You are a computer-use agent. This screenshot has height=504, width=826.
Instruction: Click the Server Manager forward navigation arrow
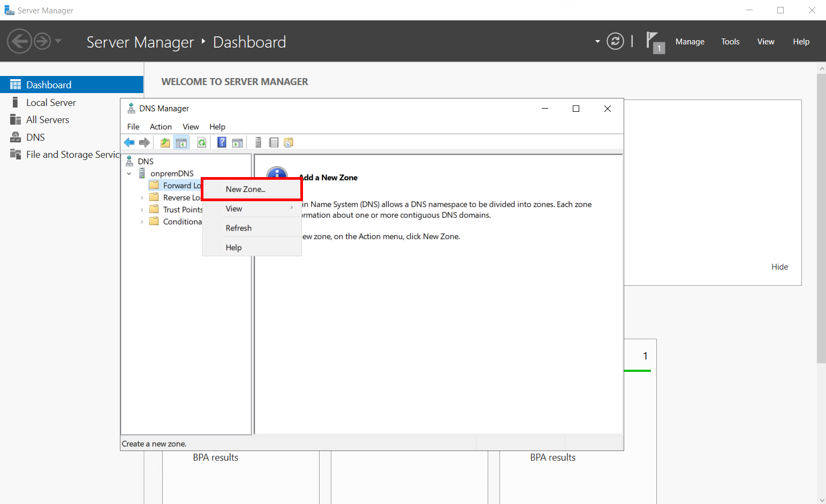42,41
